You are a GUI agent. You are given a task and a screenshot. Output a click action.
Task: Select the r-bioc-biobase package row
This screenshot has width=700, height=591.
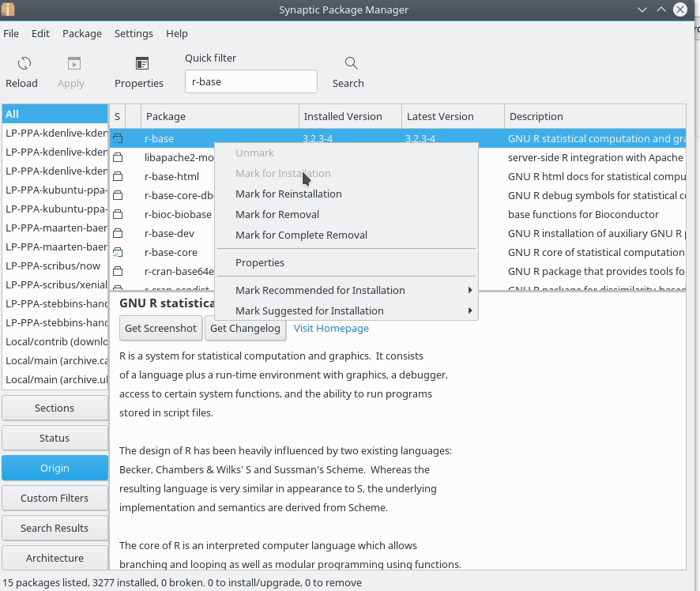[178, 214]
